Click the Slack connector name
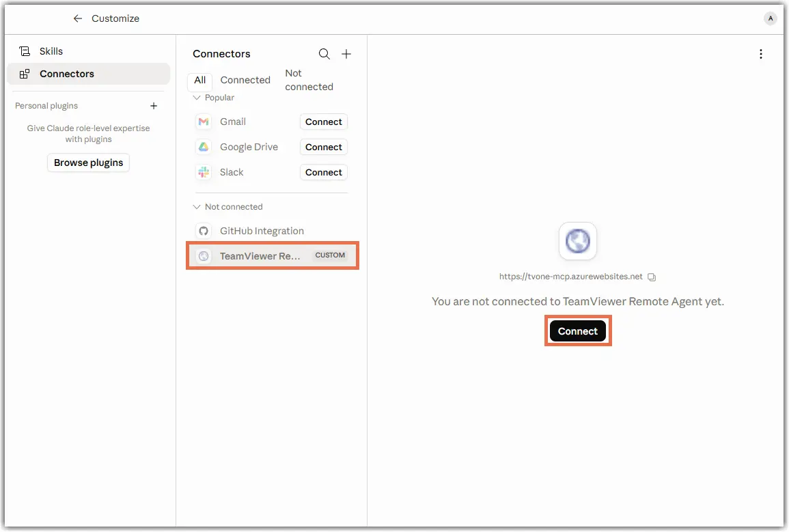 coord(232,172)
